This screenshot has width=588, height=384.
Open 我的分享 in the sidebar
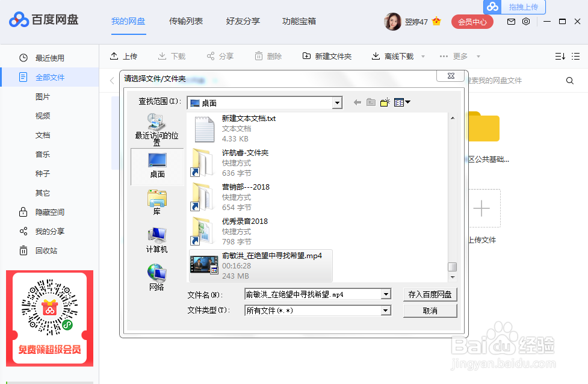click(49, 231)
